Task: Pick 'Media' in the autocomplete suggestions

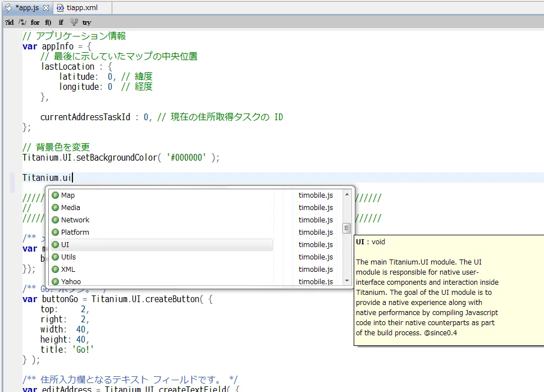Action: [70, 207]
